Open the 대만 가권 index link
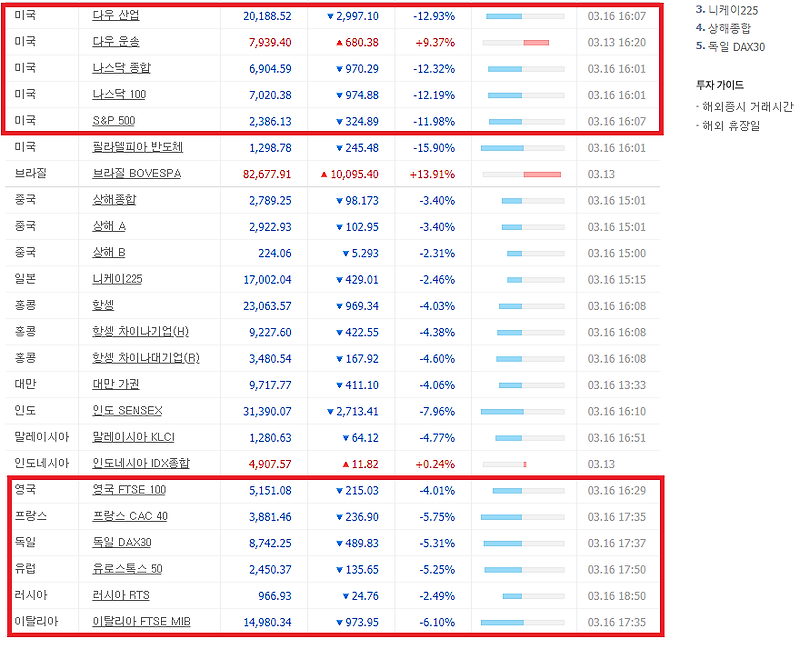The height and width of the screenshot is (649, 800). point(116,385)
